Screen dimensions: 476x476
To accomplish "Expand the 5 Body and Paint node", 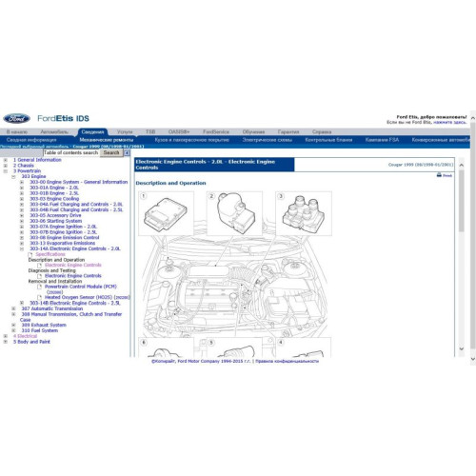I will tap(6, 342).
